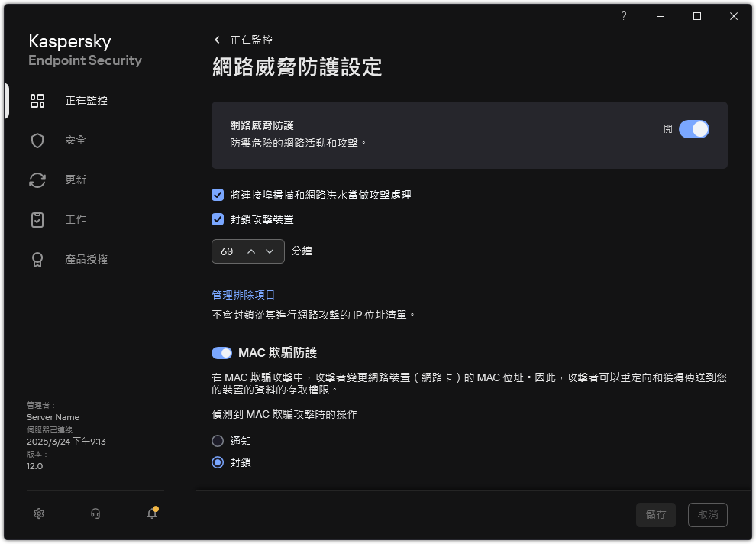
Task: Open the 產品授權 license key icon
Action: (37, 259)
